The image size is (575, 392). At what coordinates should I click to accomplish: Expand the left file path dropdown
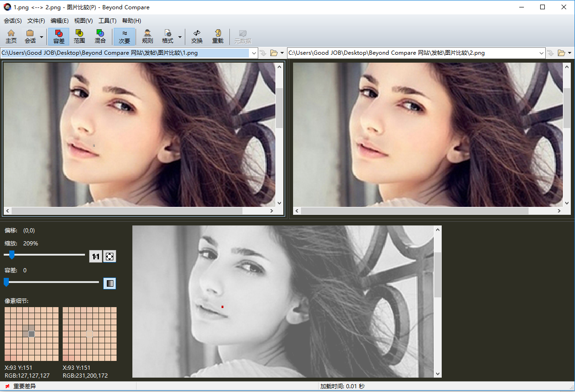[x=254, y=53]
